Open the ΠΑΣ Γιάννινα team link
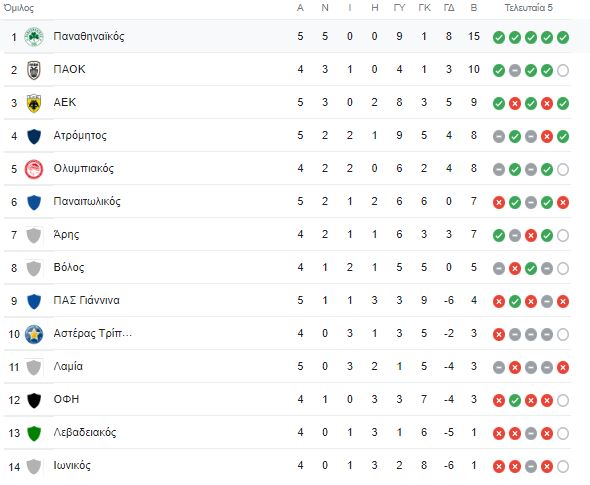 pos(87,300)
